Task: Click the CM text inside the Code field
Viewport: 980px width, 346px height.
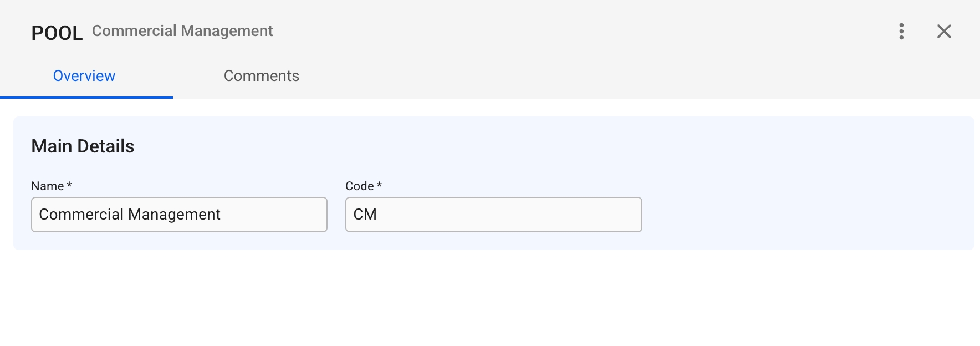Action: pos(365,215)
